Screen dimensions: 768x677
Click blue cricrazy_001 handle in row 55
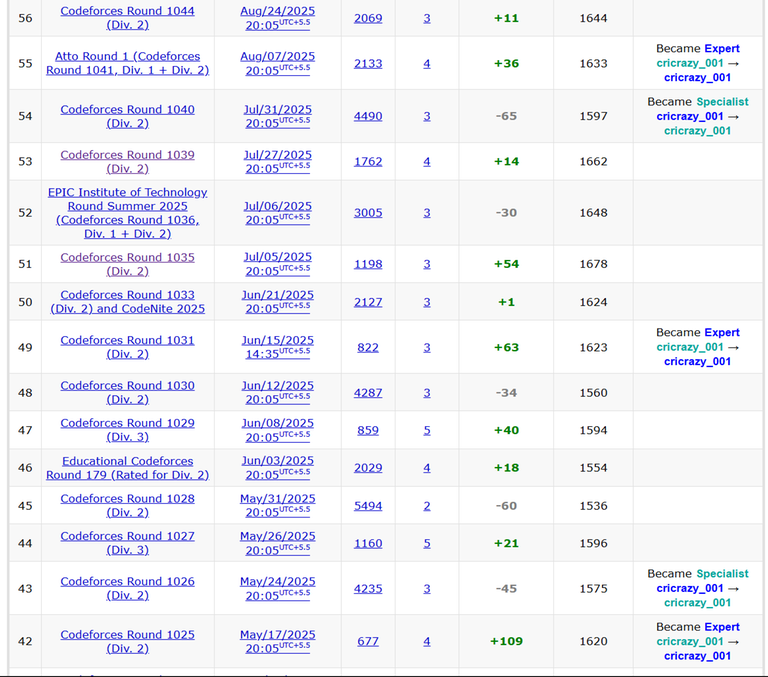tap(697, 77)
